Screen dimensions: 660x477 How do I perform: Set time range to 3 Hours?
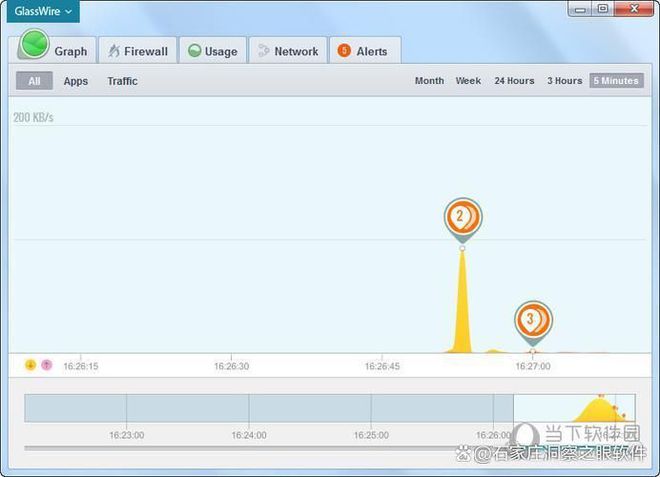coord(564,80)
